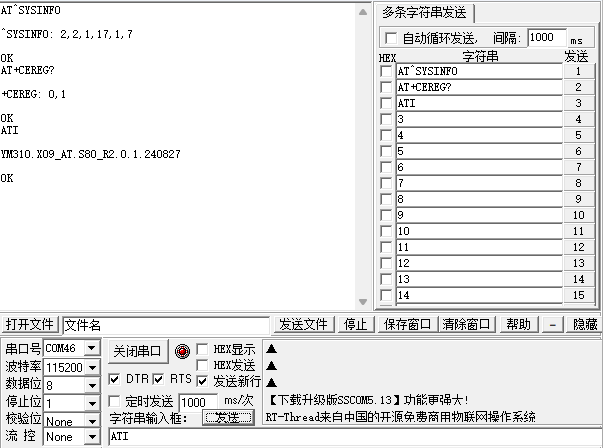Click the 保存窗口 button
Image resolution: width=603 pixels, height=448 pixels.
[407, 325]
